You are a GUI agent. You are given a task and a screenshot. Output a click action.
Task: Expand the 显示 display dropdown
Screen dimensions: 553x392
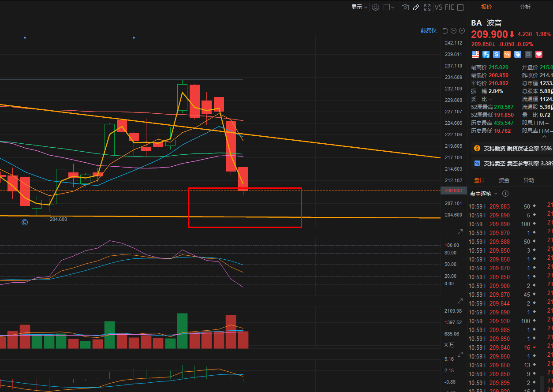tap(359, 7)
